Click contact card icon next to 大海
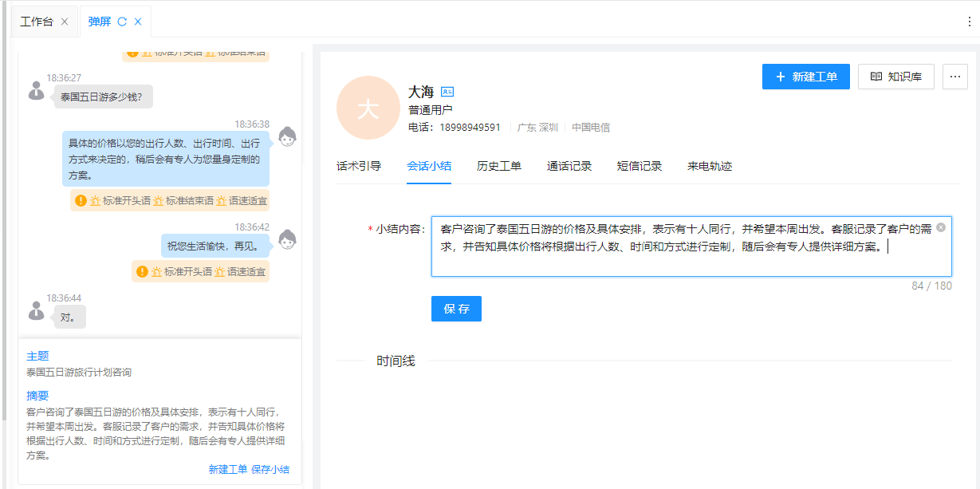Screen dimensions: 980x489 point(447,92)
